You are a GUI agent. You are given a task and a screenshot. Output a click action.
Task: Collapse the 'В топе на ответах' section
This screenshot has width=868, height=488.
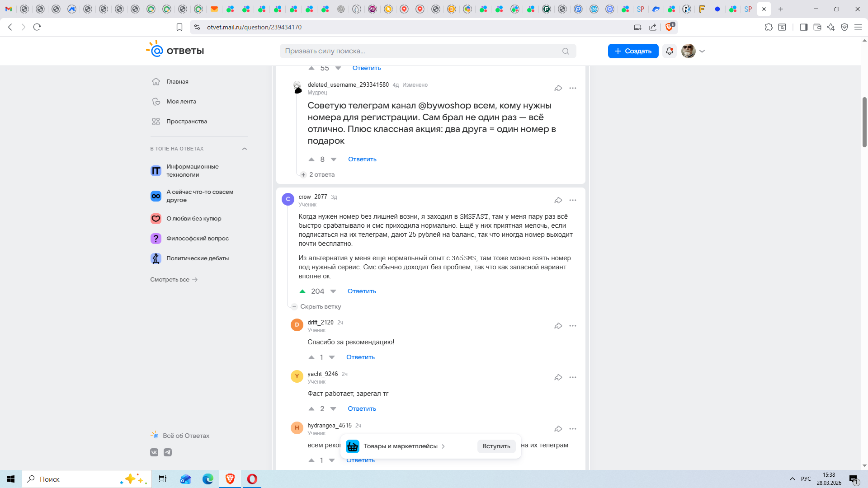[x=245, y=149]
